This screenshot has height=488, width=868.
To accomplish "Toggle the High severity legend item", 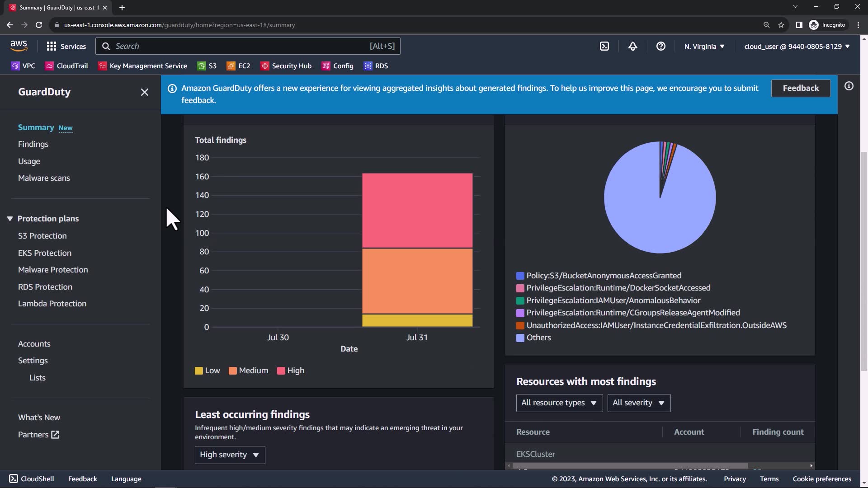I will [x=290, y=371].
